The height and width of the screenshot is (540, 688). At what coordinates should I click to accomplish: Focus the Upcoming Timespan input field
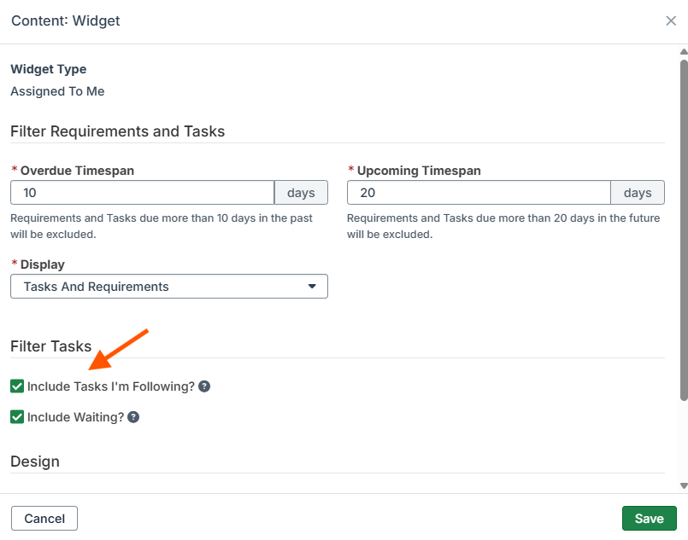(479, 193)
